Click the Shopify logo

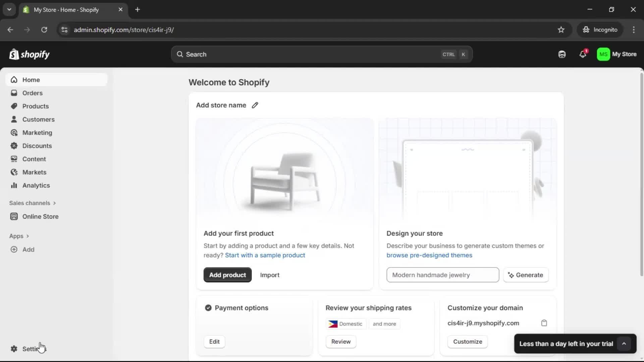[30, 54]
